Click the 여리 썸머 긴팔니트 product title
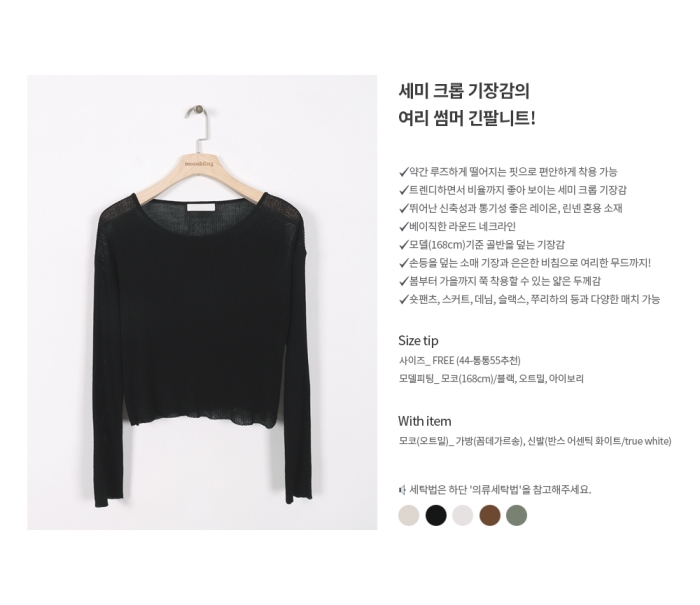Image resolution: width=700 pixels, height=605 pixels. coord(467,119)
